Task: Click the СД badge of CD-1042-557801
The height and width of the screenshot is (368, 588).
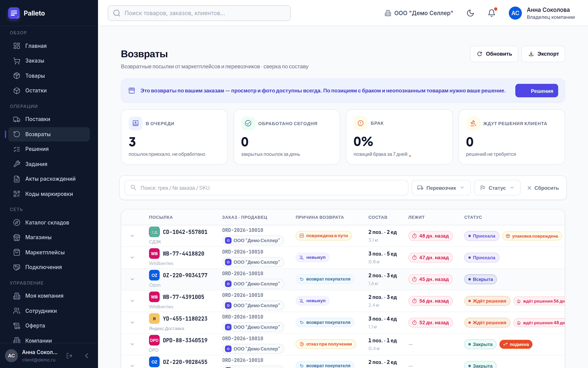Action: (154, 232)
